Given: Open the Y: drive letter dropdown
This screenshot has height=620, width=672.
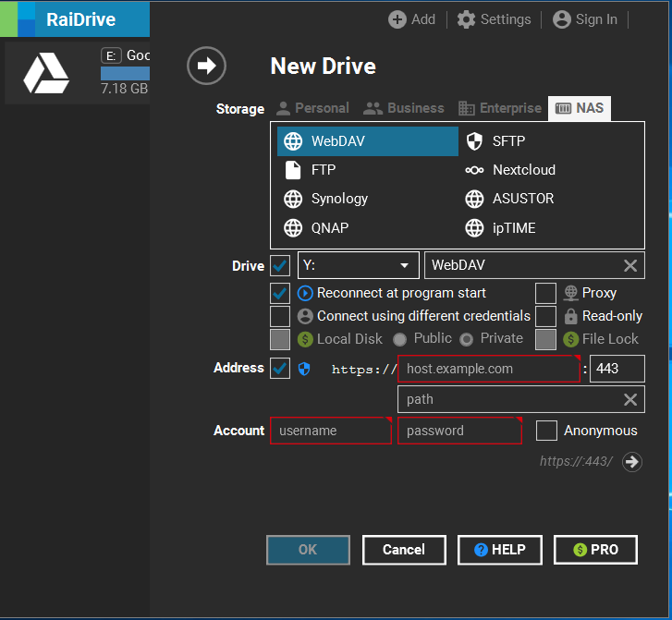Looking at the screenshot, I should tap(359, 266).
